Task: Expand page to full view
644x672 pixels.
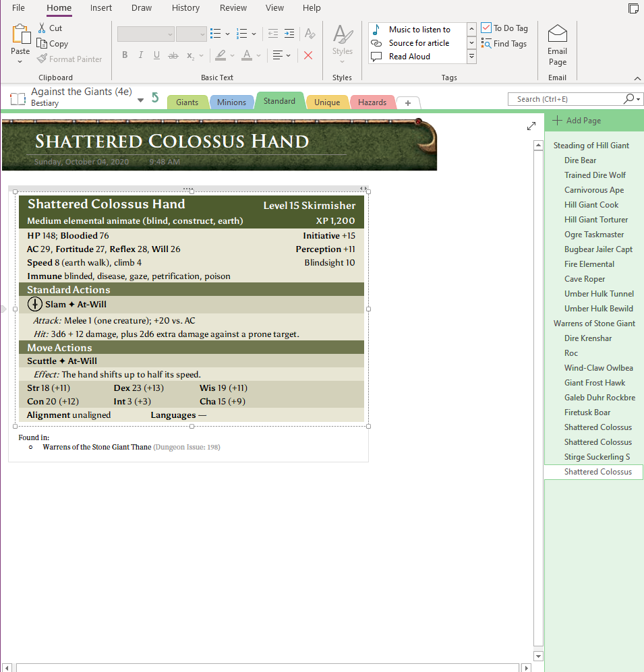Action: point(531,126)
